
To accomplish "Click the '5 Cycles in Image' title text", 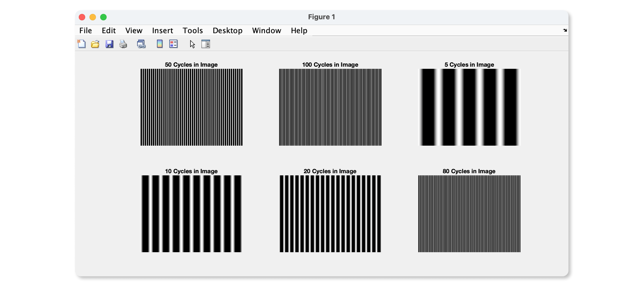I will tap(469, 64).
